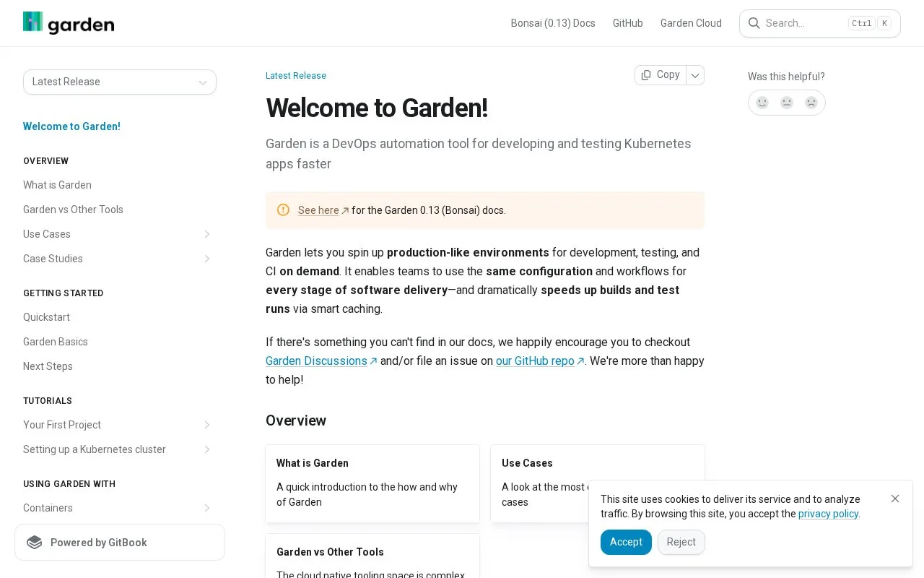Click the GitBook logo icon
This screenshot has width=924, height=578.
click(x=35, y=543)
